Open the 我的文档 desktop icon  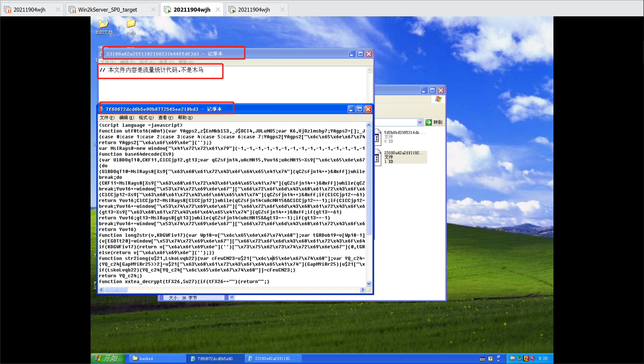(x=104, y=26)
